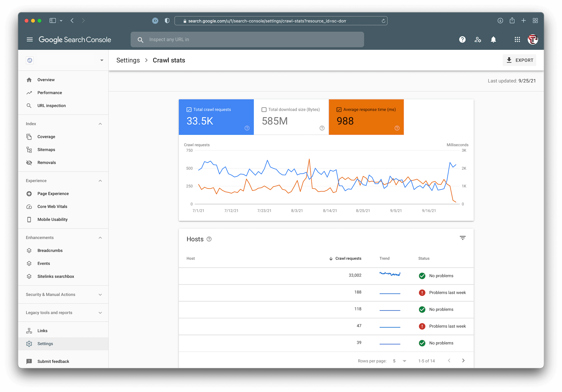Open Core Web Vitals report
The height and width of the screenshot is (392, 562).
tap(52, 206)
